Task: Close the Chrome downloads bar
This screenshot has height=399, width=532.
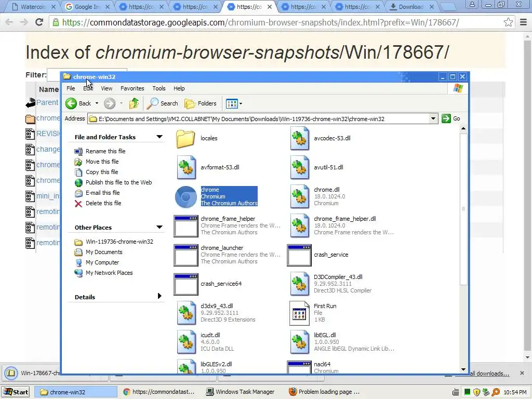Action: click(x=522, y=373)
